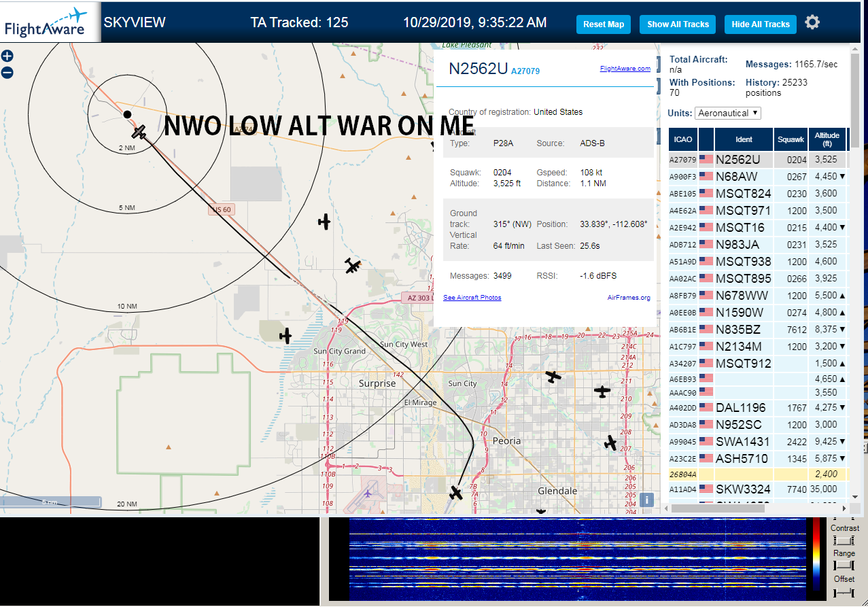The width and height of the screenshot is (868, 607).
Task: Select the MSQT912 ident in the table
Action: (x=743, y=364)
